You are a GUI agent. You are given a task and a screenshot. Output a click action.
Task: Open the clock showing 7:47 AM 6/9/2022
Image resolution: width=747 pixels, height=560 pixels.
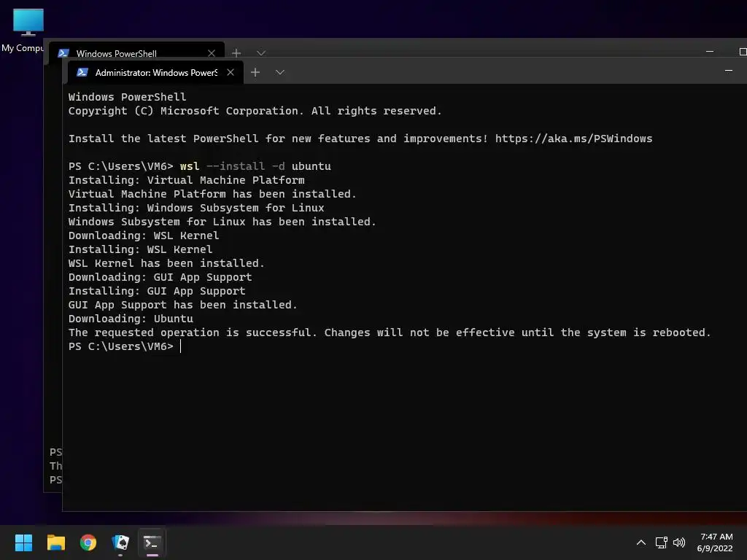715,542
